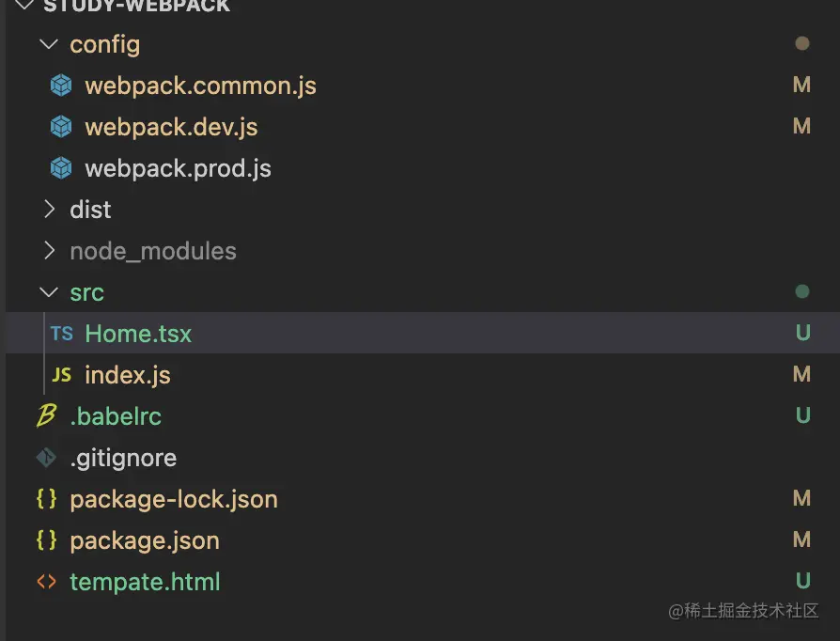Screen dimensions: 840x641
Task: Expand the node_modules folder chevron
Action: [x=49, y=251]
